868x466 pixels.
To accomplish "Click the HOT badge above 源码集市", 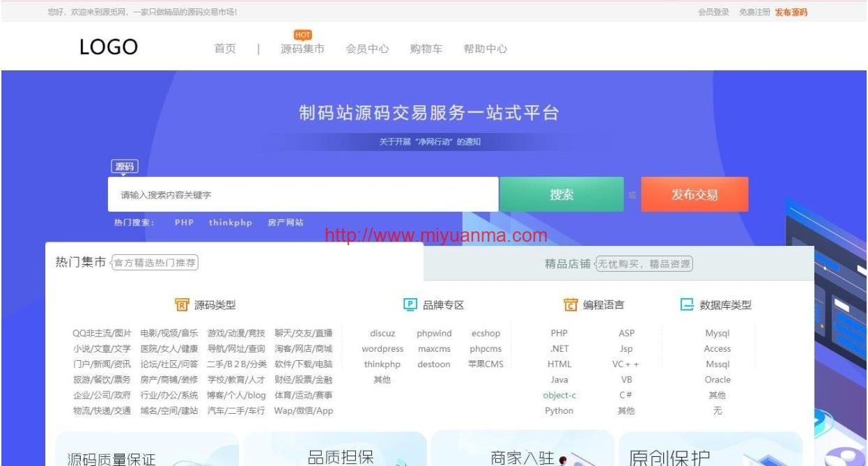I will pos(303,35).
